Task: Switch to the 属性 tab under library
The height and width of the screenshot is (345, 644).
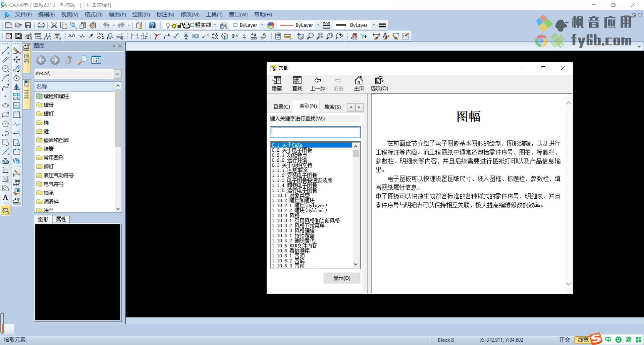Action: click(61, 219)
